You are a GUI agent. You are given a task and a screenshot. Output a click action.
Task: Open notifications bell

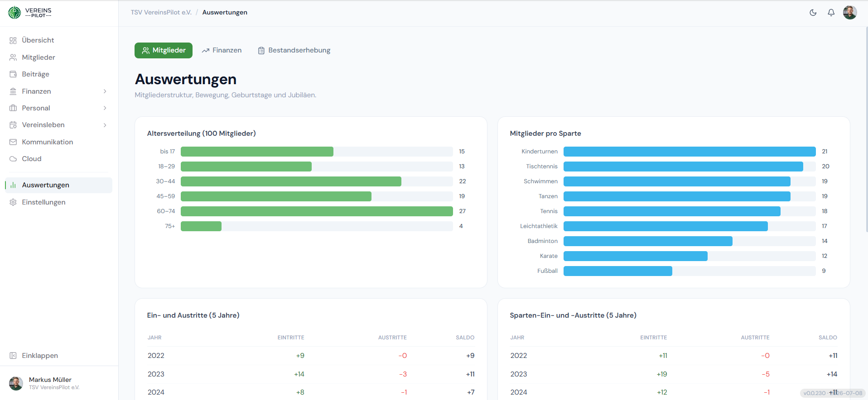point(831,13)
